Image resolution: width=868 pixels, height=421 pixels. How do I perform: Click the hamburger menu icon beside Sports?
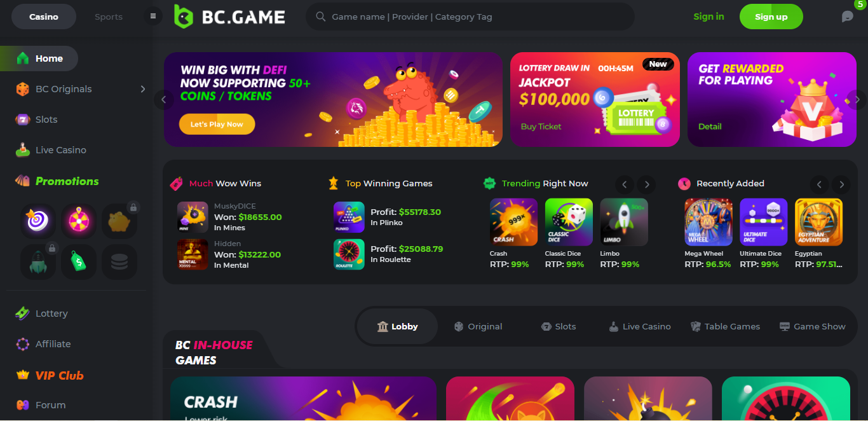153,16
